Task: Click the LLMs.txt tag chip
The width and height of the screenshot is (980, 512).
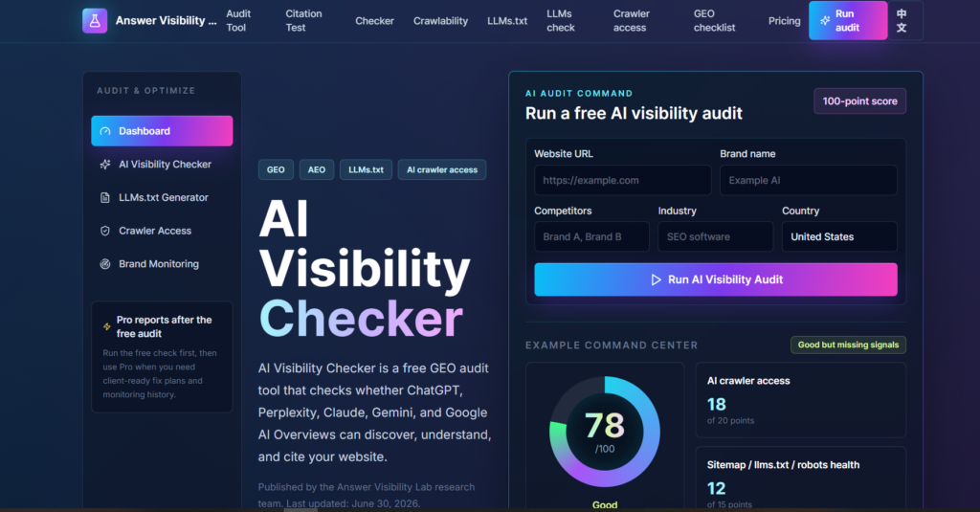Action: click(x=366, y=169)
